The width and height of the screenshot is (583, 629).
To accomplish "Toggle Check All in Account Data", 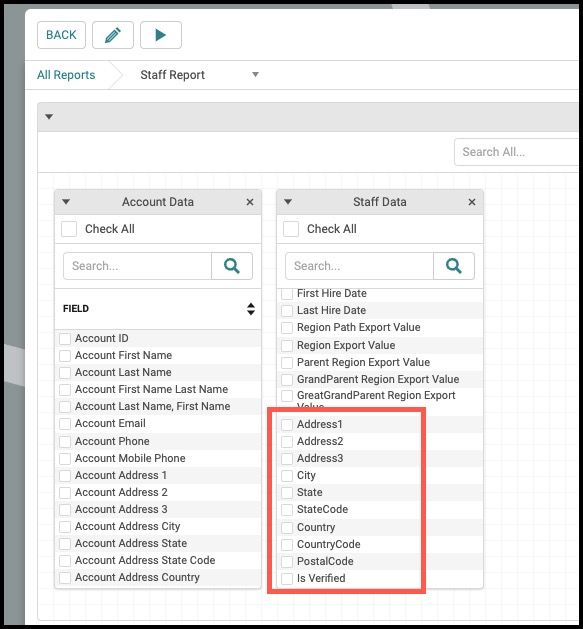I will (69, 229).
